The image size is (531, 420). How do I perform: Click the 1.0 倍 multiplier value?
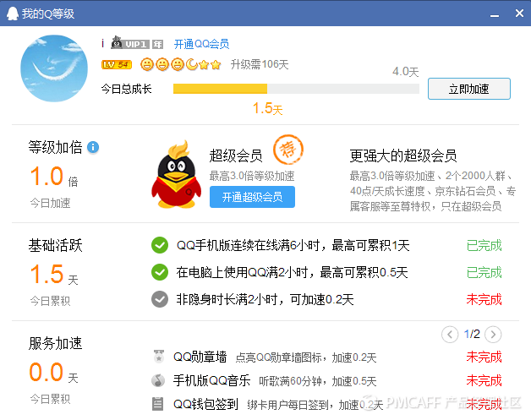pyautogui.click(x=54, y=177)
